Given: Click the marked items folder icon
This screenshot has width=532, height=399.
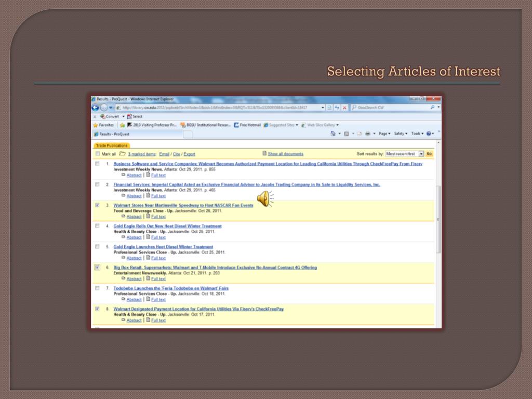Looking at the screenshot, I should tap(122, 154).
